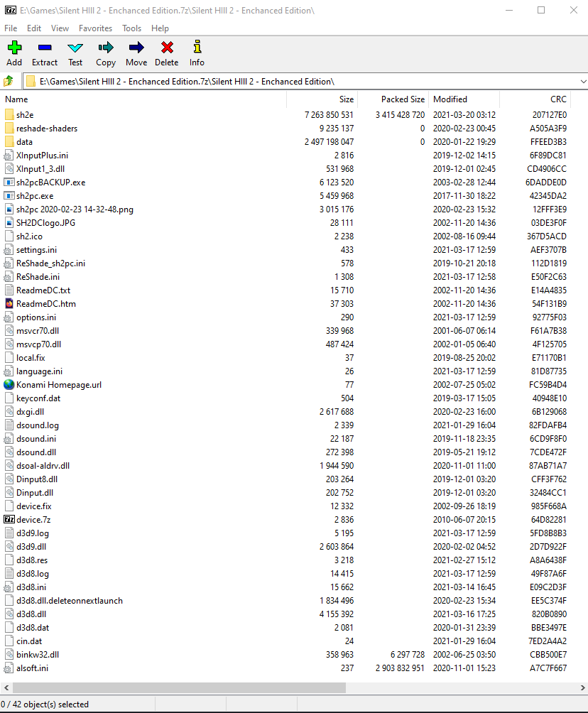Click the 0 / 42 object(s) selected status
588x713 pixels.
click(45, 704)
